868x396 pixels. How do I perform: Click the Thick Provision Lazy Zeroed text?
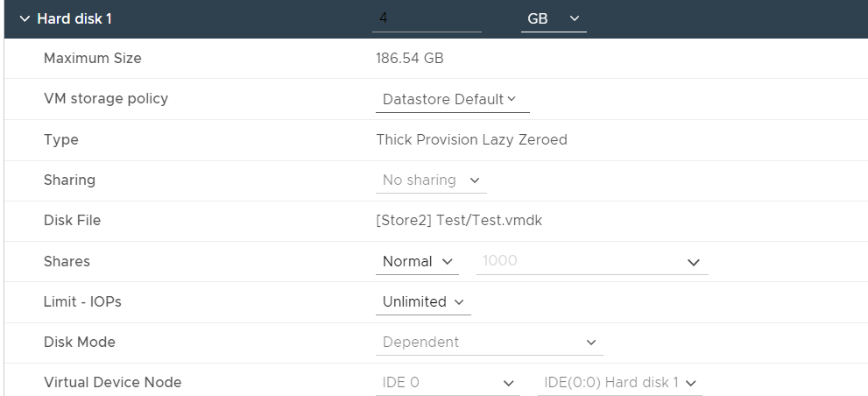click(x=471, y=140)
